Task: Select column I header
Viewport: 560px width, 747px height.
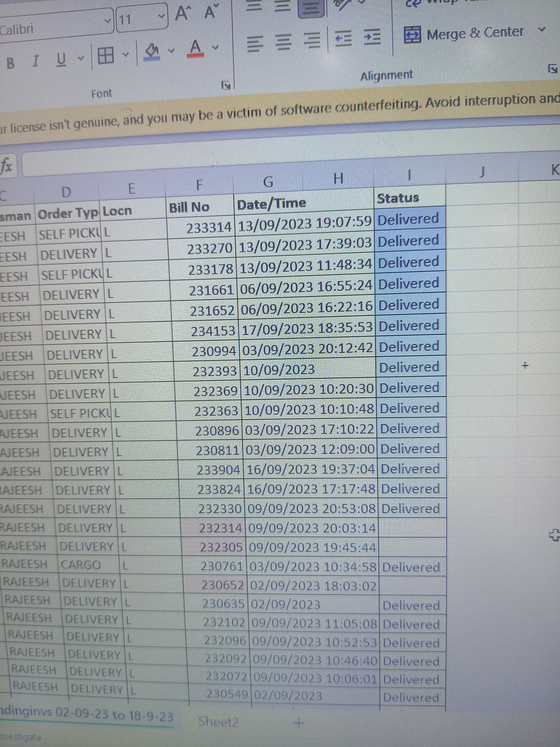Action: coord(409,175)
